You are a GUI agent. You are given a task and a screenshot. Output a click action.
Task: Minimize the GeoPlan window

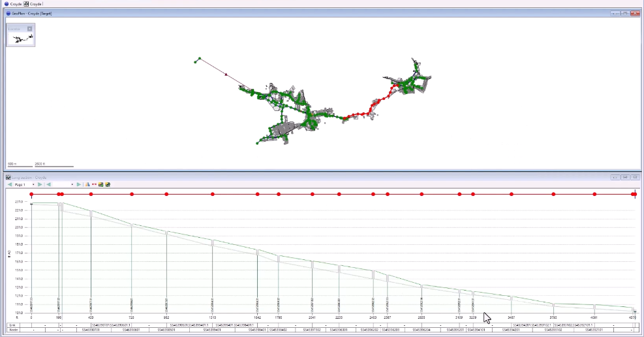615,14
